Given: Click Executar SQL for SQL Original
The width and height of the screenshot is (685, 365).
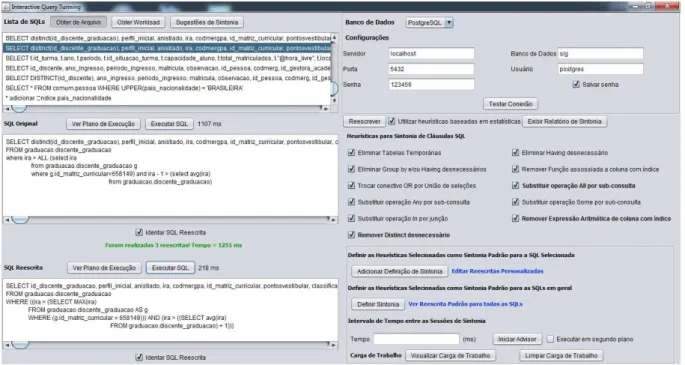Looking at the screenshot, I should 169,124.
